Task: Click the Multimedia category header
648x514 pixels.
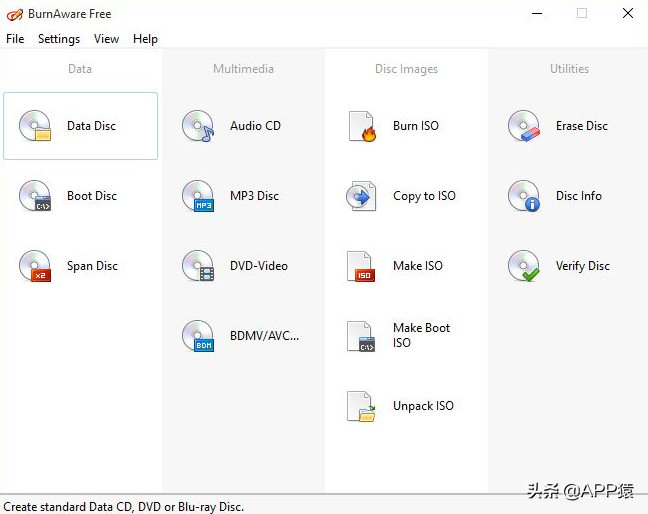Action: tap(243, 69)
